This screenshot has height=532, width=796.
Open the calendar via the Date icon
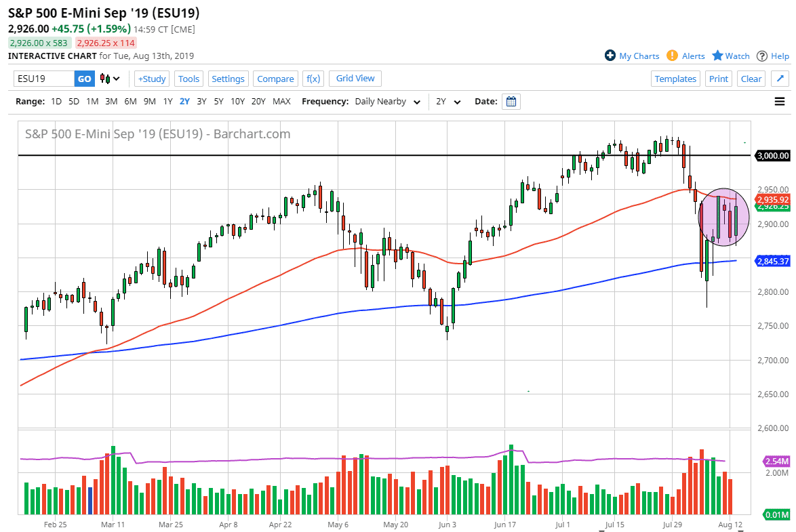click(x=511, y=101)
